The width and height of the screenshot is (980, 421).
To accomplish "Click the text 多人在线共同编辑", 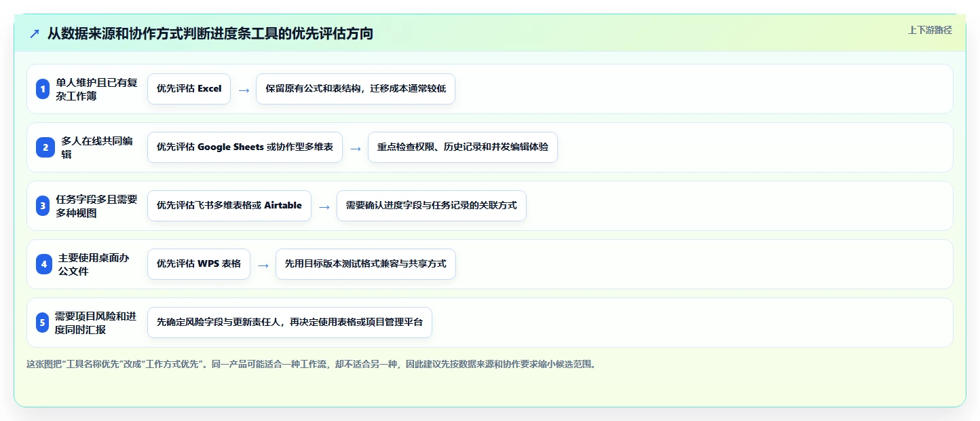I will (x=97, y=147).
